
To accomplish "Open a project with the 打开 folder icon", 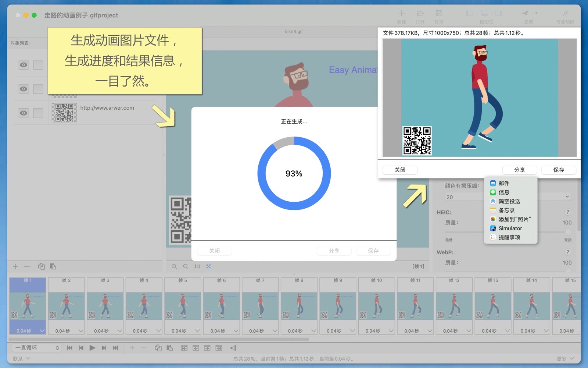I will (420, 13).
